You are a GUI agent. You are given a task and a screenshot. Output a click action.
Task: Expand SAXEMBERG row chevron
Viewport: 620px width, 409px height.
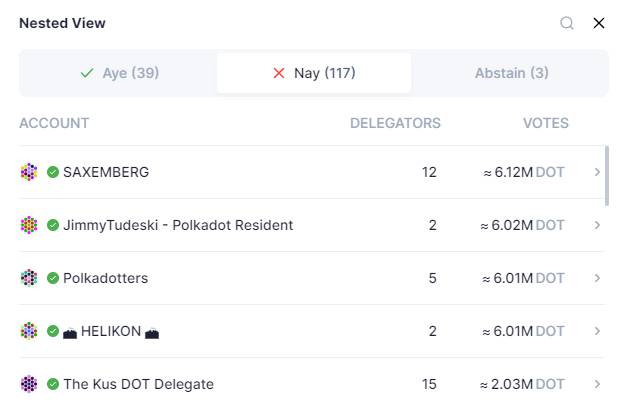pyautogui.click(x=597, y=172)
